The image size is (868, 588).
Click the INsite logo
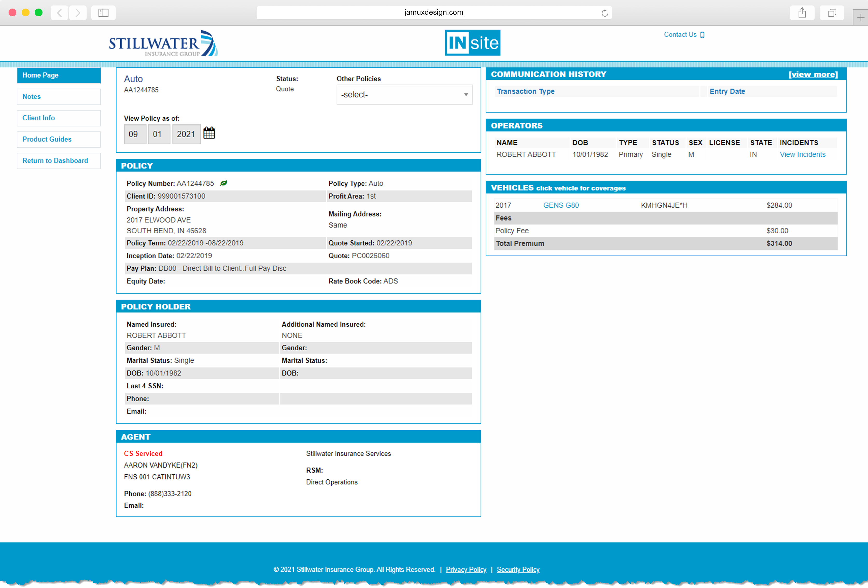click(x=472, y=43)
